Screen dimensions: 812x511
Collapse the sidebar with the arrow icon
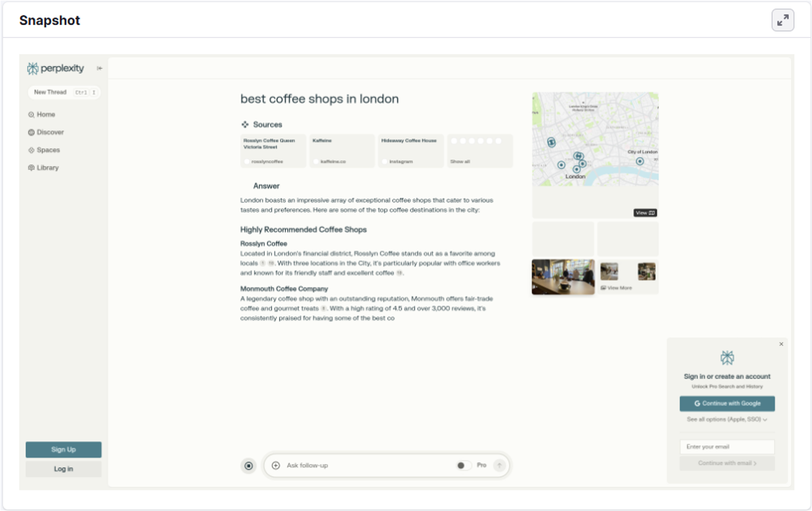pos(100,68)
